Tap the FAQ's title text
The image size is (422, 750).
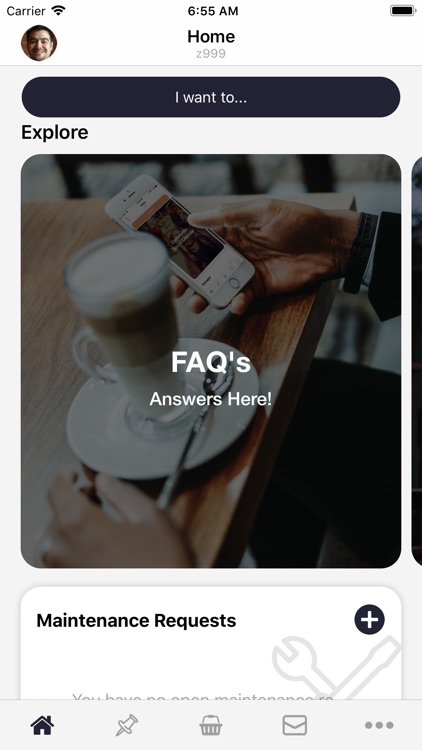(211, 362)
